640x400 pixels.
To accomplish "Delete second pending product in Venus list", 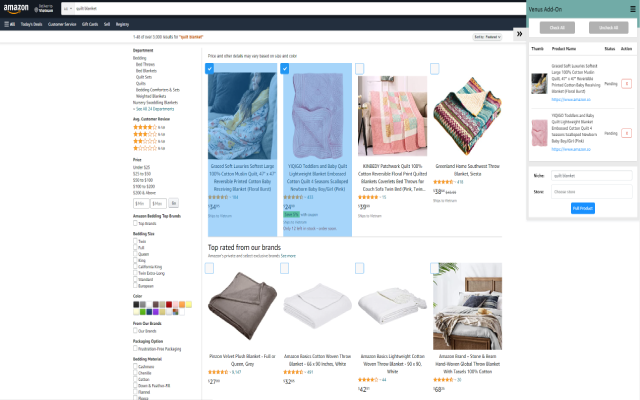I will [627, 133].
